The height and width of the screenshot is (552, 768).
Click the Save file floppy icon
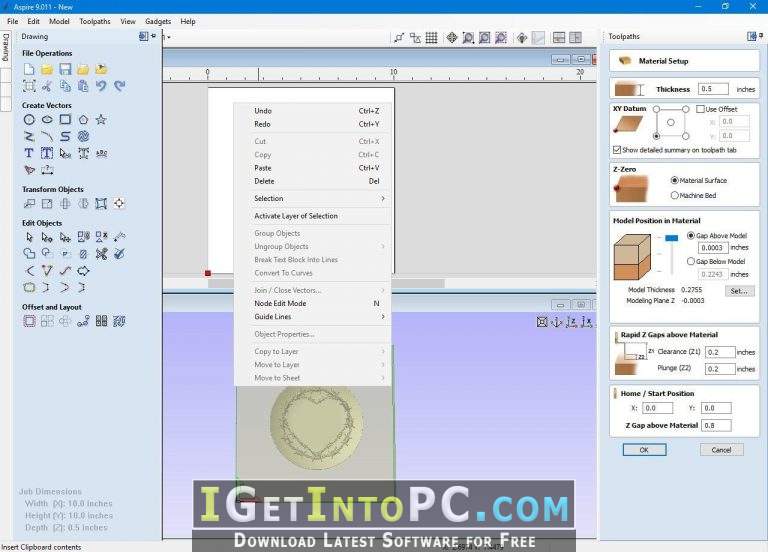tap(65, 70)
